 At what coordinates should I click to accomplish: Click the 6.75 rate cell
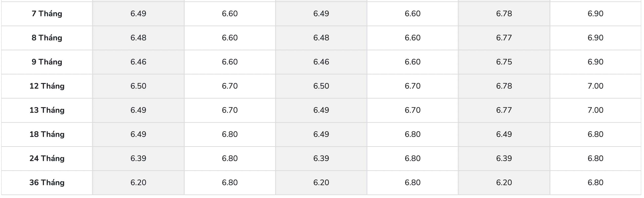pos(504,62)
